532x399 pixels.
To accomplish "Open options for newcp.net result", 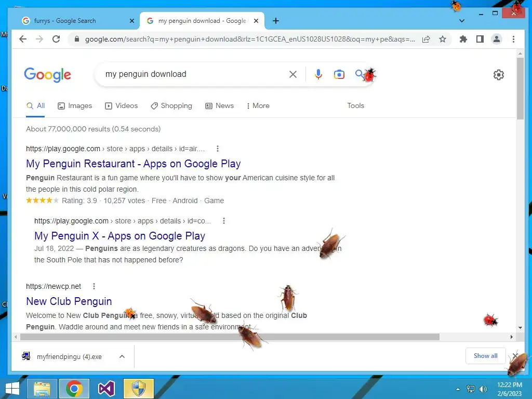I will 94,286.
